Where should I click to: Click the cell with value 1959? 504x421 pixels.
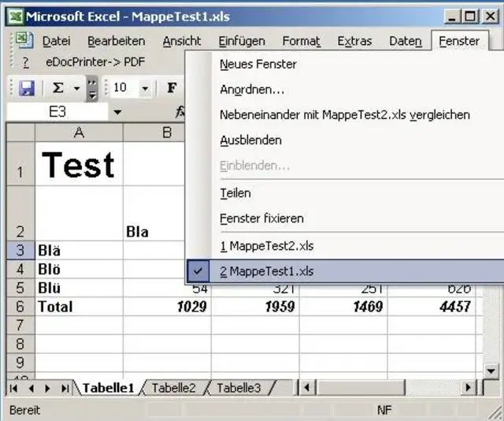255,307
